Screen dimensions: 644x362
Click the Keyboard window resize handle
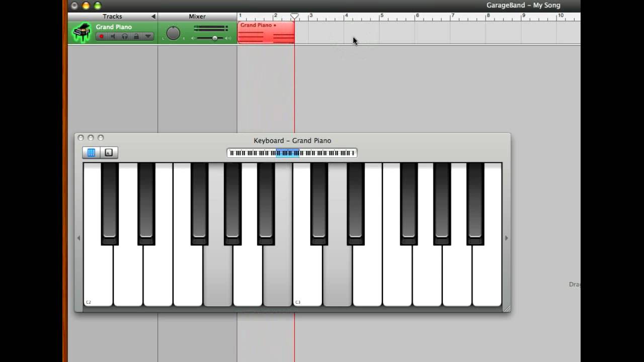506,309
